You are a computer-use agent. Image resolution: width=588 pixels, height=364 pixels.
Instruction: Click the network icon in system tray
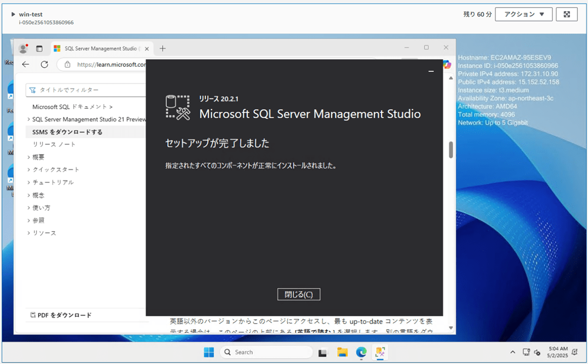526,352
